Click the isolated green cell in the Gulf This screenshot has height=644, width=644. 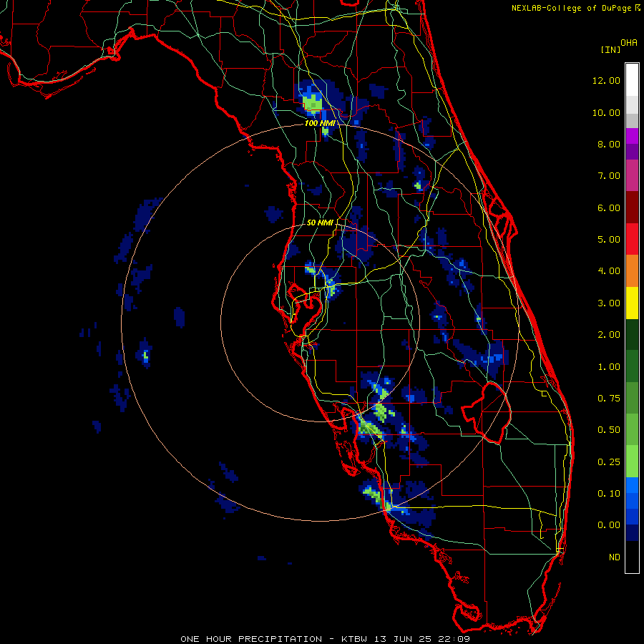point(145,355)
